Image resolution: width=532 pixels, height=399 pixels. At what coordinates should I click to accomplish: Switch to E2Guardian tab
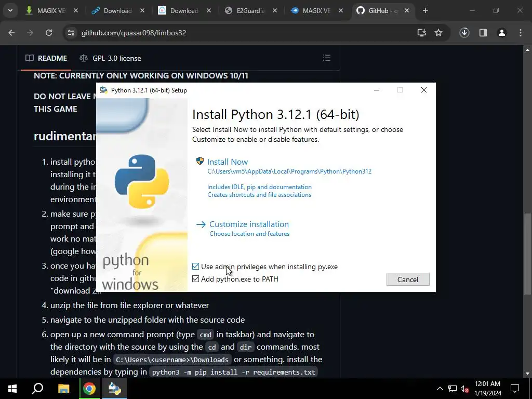250,10
